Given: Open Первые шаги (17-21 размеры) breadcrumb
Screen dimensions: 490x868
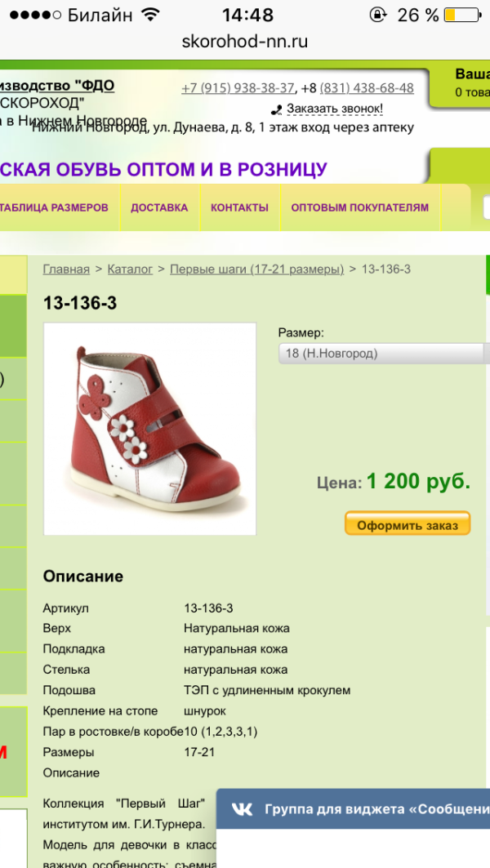Looking at the screenshot, I should pos(257,269).
